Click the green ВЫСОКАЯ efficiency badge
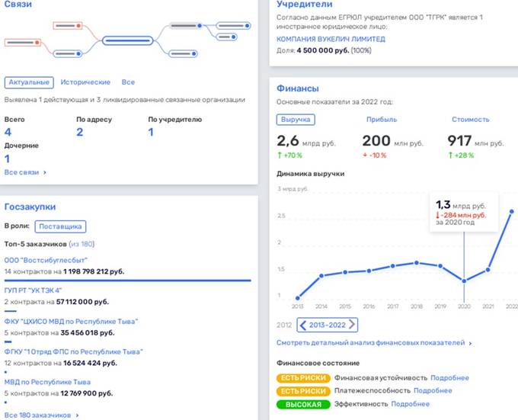 [304, 404]
